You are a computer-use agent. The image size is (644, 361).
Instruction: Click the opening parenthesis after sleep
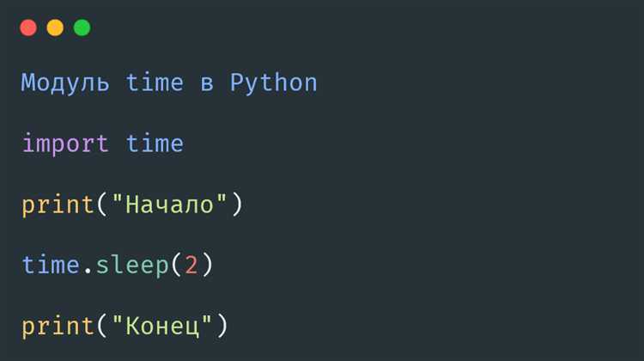(177, 266)
